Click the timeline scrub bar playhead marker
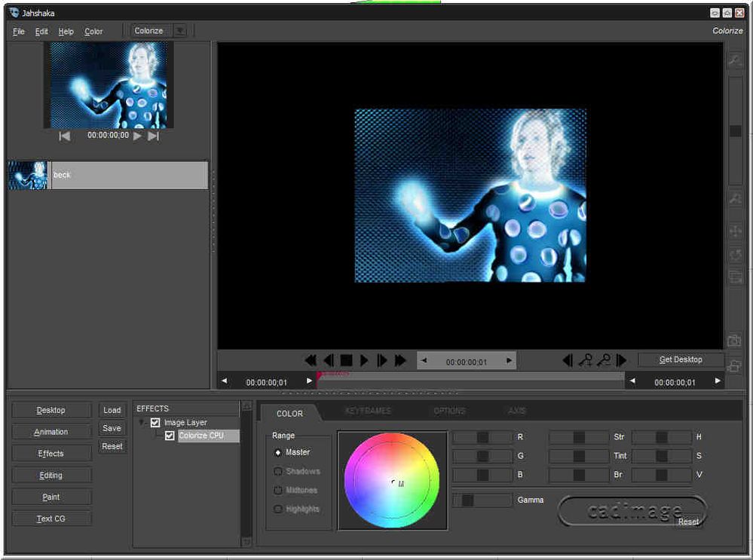This screenshot has height=560, width=753. point(320,375)
